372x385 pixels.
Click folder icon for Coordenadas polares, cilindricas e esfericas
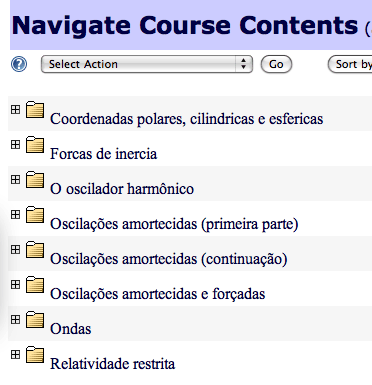pos(35,110)
